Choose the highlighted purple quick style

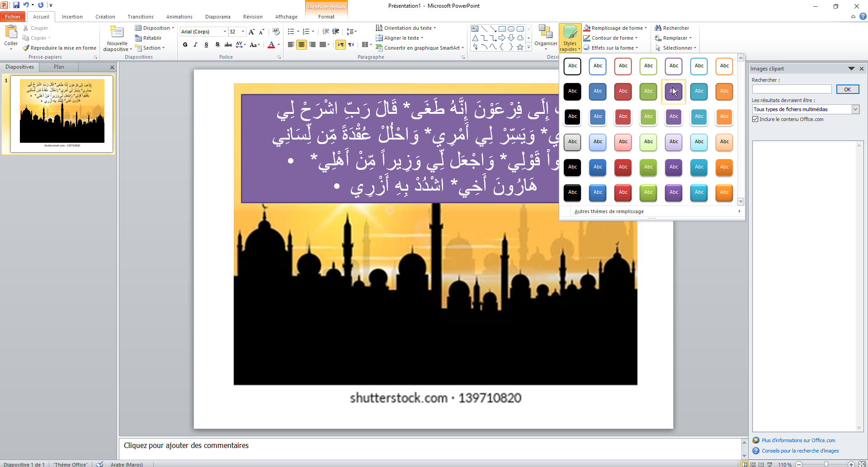pyautogui.click(x=674, y=92)
